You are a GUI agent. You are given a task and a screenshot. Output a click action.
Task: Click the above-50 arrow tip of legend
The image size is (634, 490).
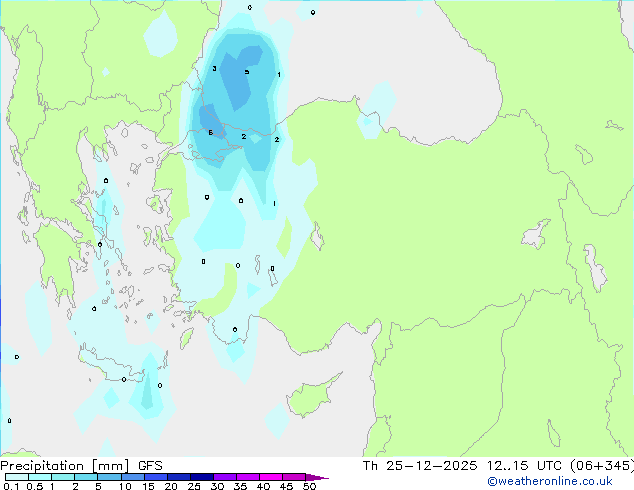pyautogui.click(x=317, y=477)
